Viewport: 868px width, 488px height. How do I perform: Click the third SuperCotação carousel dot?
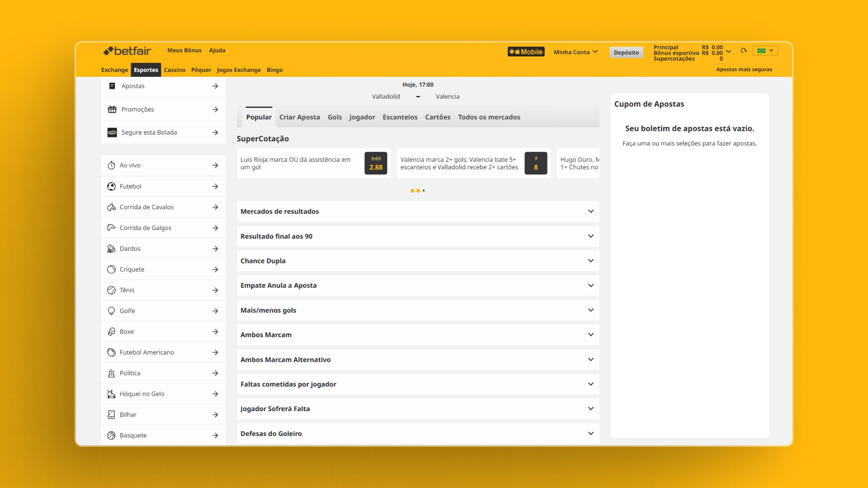pos(424,191)
